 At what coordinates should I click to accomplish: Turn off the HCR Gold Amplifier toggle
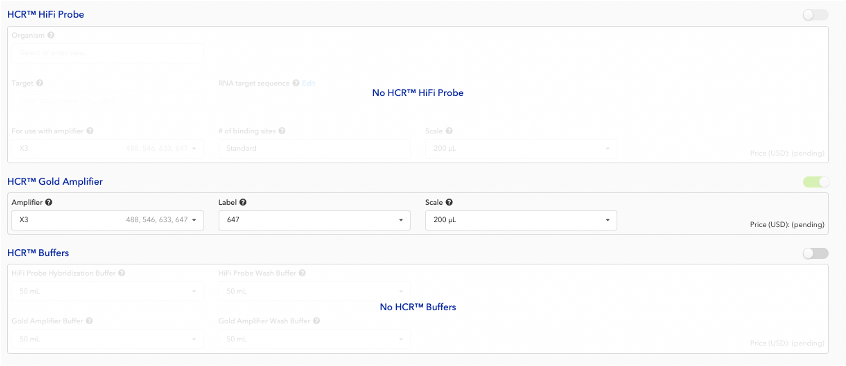[x=816, y=182]
